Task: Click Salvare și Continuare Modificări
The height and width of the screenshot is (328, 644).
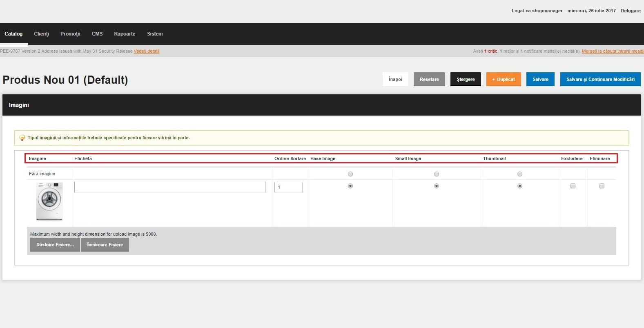Action: [x=600, y=79]
